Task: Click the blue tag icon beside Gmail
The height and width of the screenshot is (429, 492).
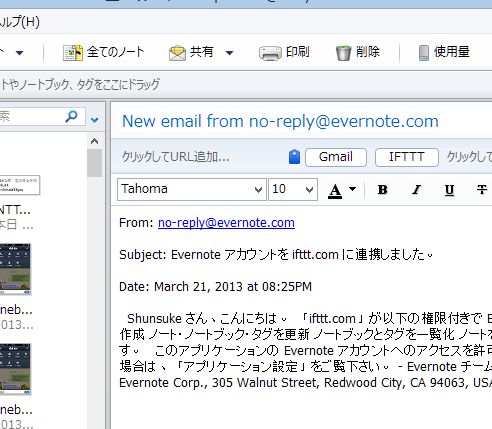Action: [294, 157]
